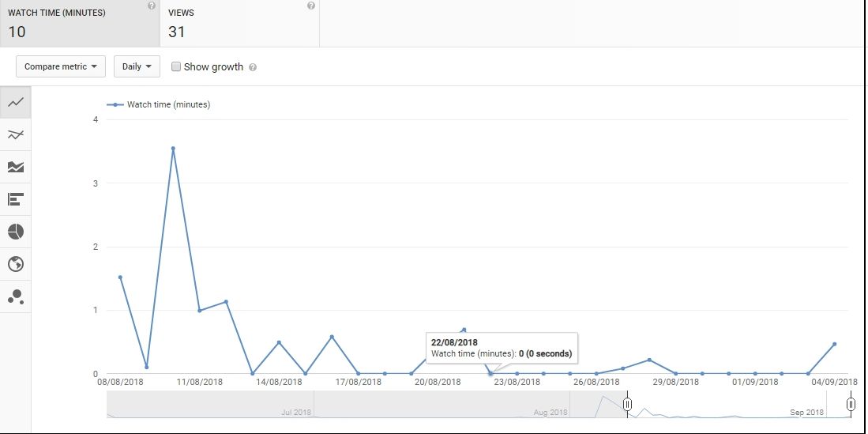Click the Watch time (minutes) legend entry
The image size is (868, 434).
tap(158, 104)
